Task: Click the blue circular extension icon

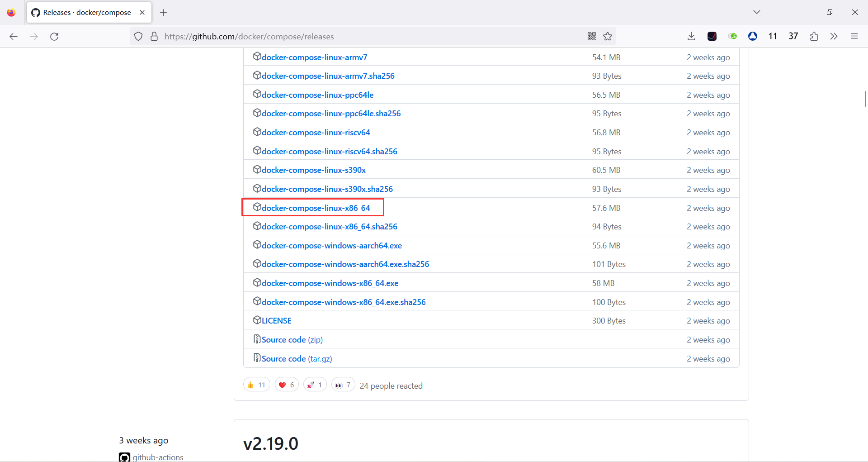Action: point(753,36)
